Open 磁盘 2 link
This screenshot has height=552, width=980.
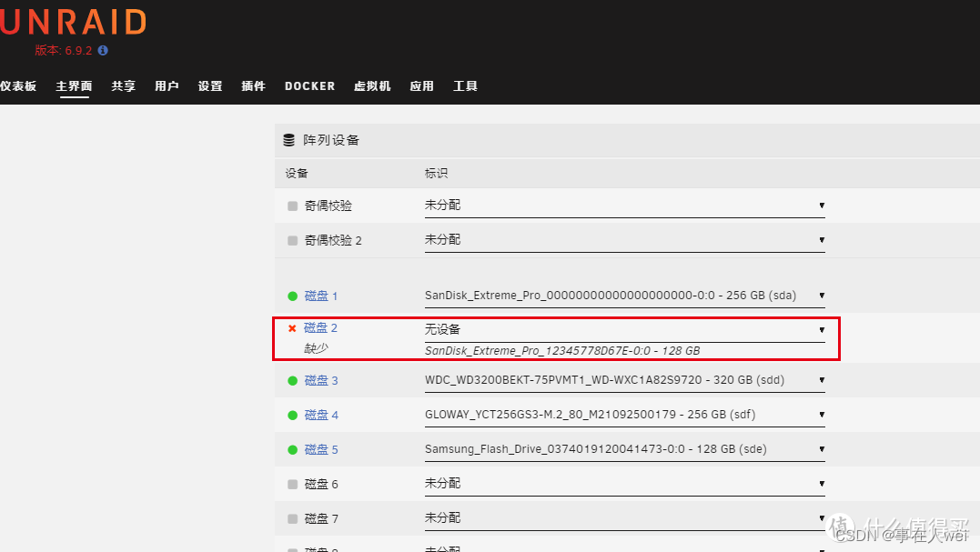pyautogui.click(x=320, y=327)
